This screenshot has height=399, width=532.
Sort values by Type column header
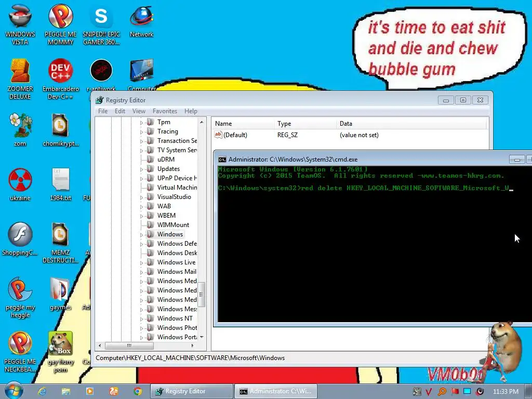click(x=305, y=124)
